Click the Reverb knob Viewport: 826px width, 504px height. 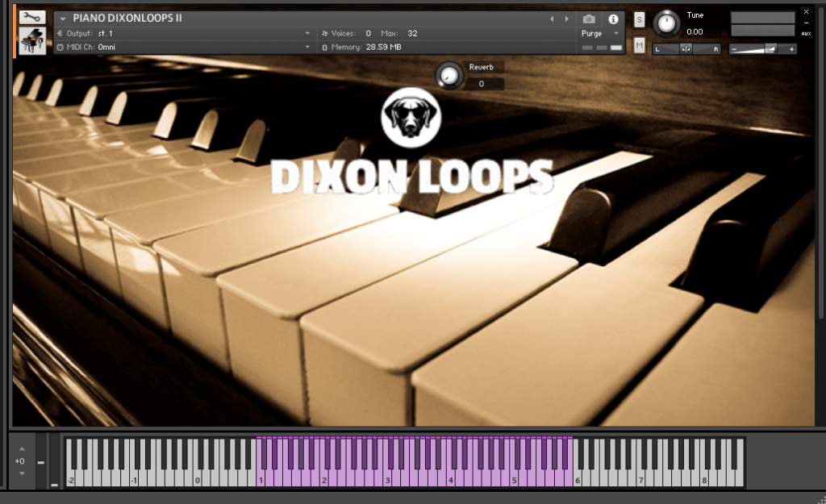pyautogui.click(x=449, y=76)
